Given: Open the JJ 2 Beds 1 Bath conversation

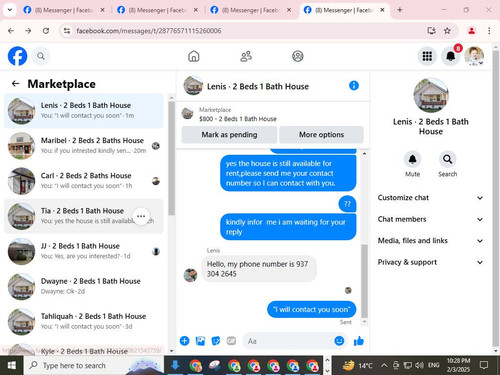Looking at the screenshot, I should point(84,251).
